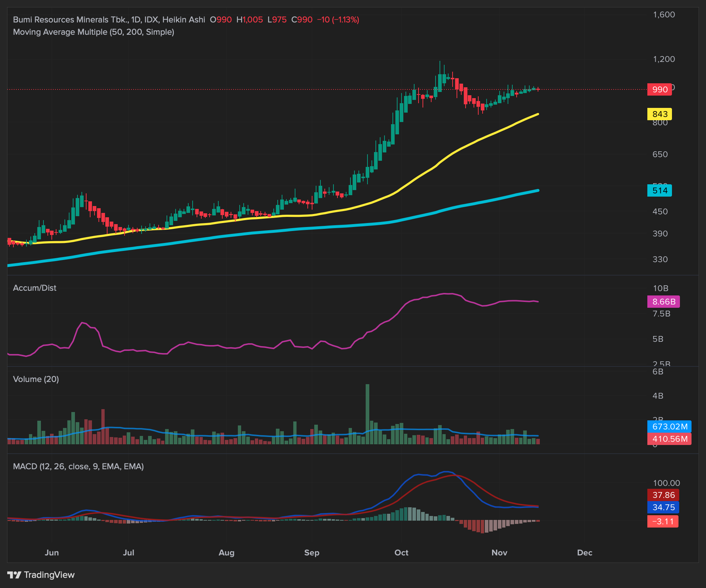Click the Volume (20) pane label
The height and width of the screenshot is (588, 706).
(36, 379)
